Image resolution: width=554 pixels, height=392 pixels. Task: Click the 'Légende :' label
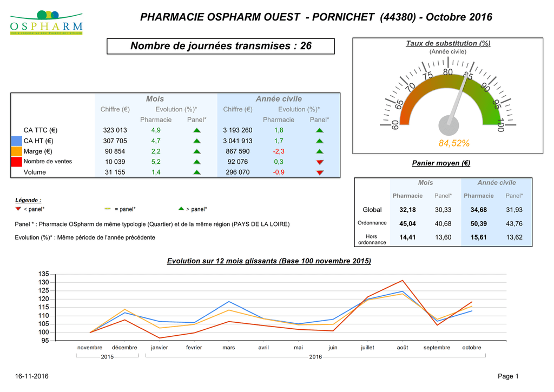coord(28,200)
